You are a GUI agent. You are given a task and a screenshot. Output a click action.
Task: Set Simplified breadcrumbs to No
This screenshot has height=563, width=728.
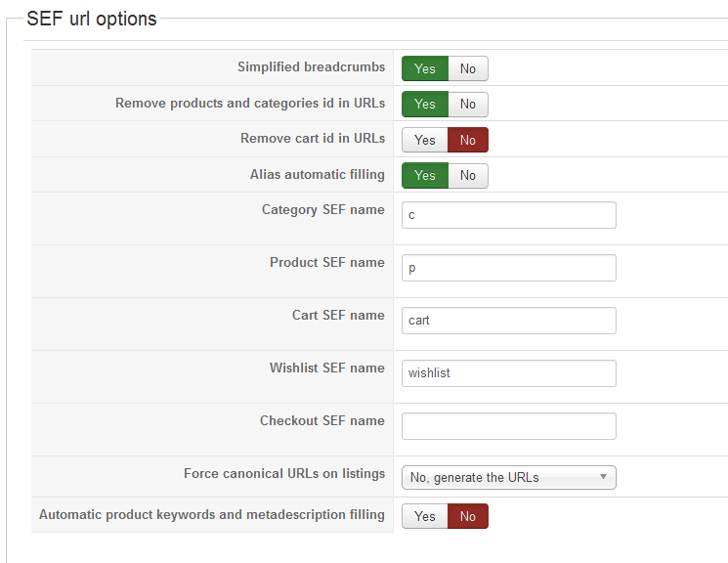[x=468, y=68]
